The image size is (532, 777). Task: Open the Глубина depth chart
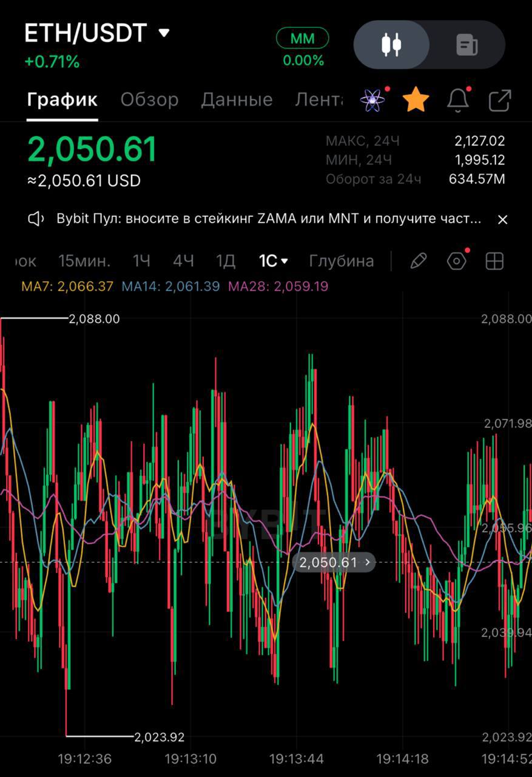pos(341,261)
